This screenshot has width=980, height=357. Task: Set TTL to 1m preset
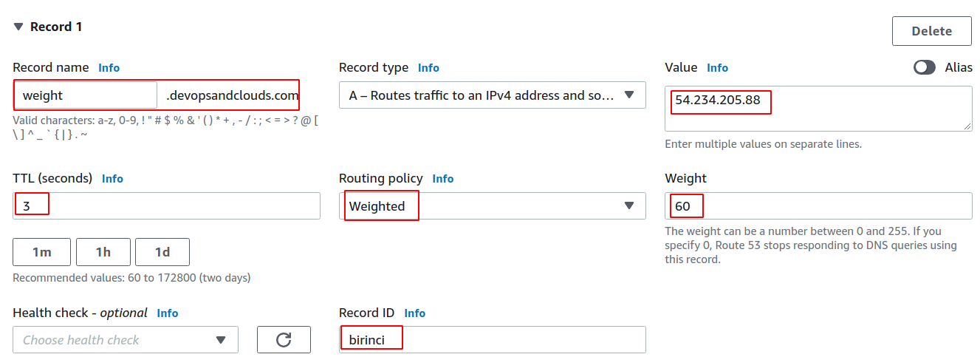tap(41, 252)
